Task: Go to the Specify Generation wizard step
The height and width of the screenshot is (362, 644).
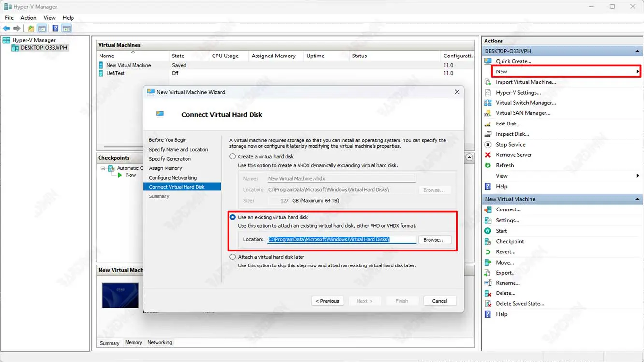Action: pos(170,159)
